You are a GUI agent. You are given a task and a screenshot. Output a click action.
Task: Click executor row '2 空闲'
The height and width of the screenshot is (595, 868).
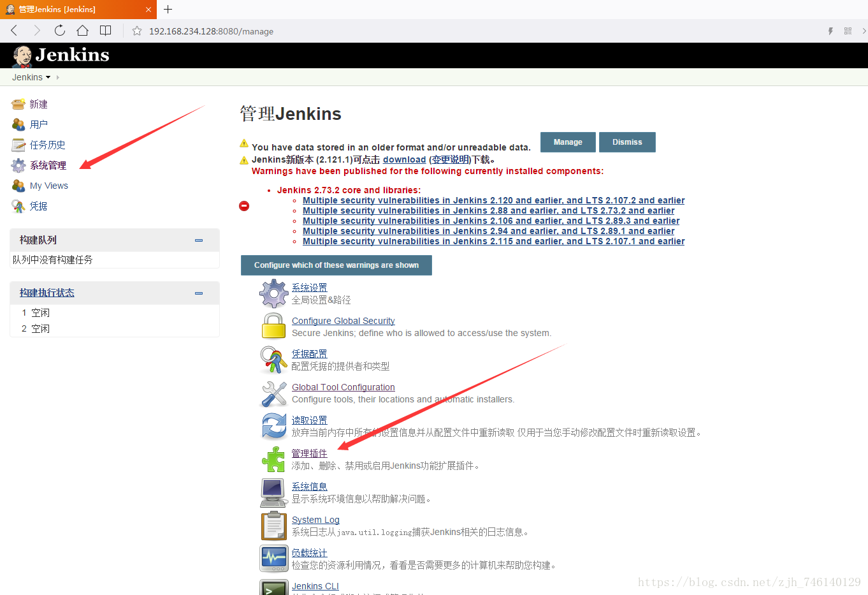tap(115, 328)
